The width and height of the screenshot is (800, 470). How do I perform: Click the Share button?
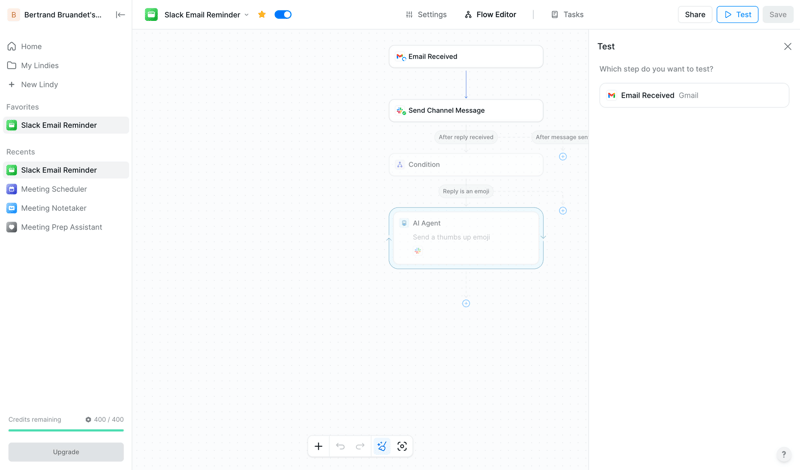click(x=695, y=15)
